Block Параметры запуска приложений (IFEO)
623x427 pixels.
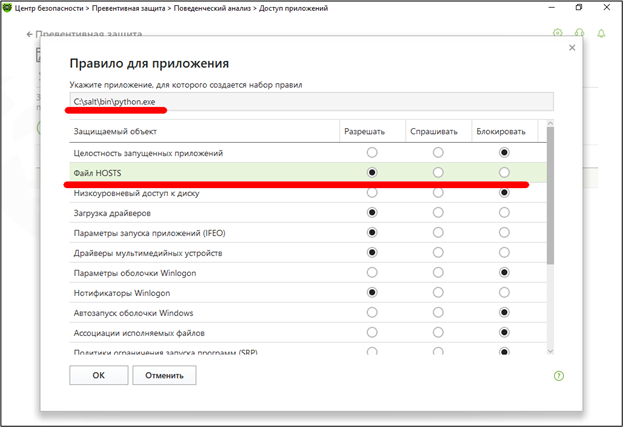504,233
